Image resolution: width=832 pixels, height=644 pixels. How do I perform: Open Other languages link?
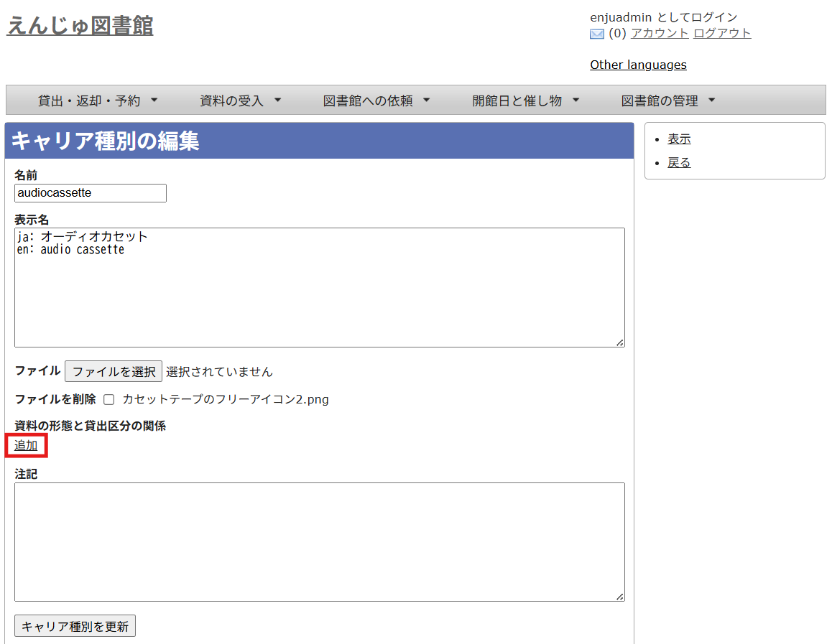point(638,65)
